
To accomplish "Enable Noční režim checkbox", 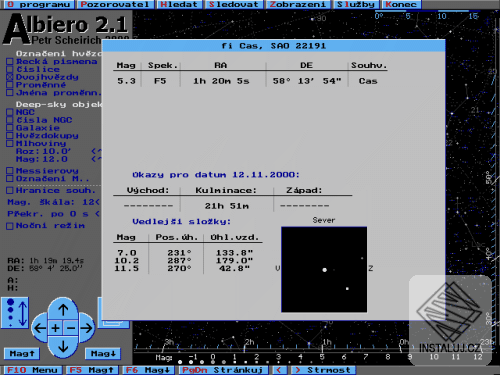I will (10, 226).
